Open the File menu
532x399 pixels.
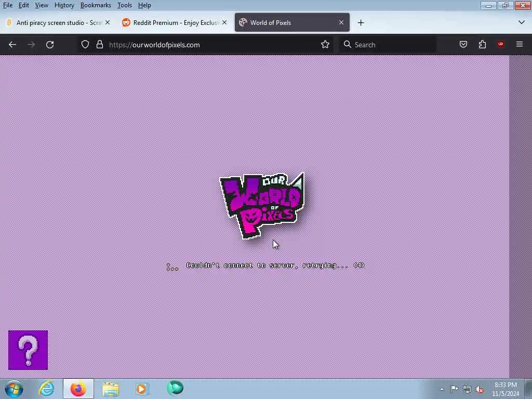7,5
